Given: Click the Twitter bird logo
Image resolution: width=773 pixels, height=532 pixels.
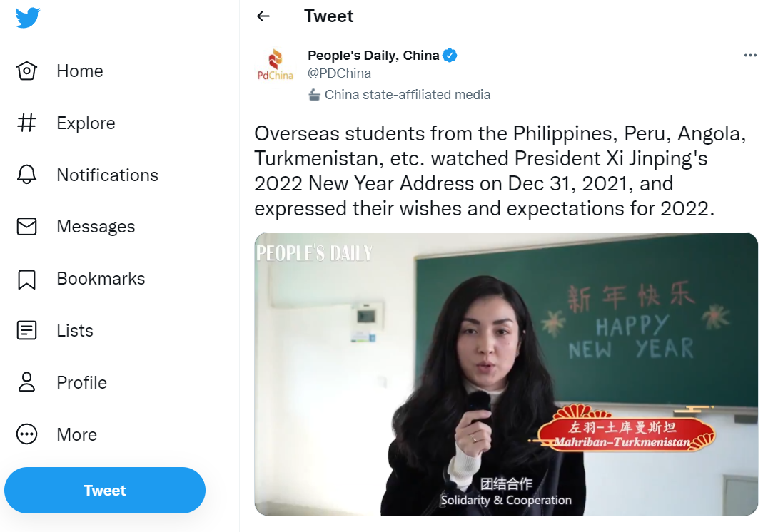Looking at the screenshot, I should point(28,18).
